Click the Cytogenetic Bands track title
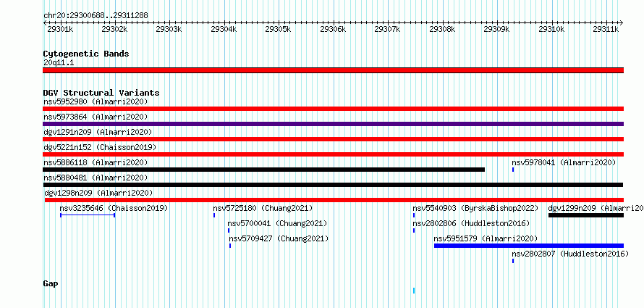 (x=86, y=54)
